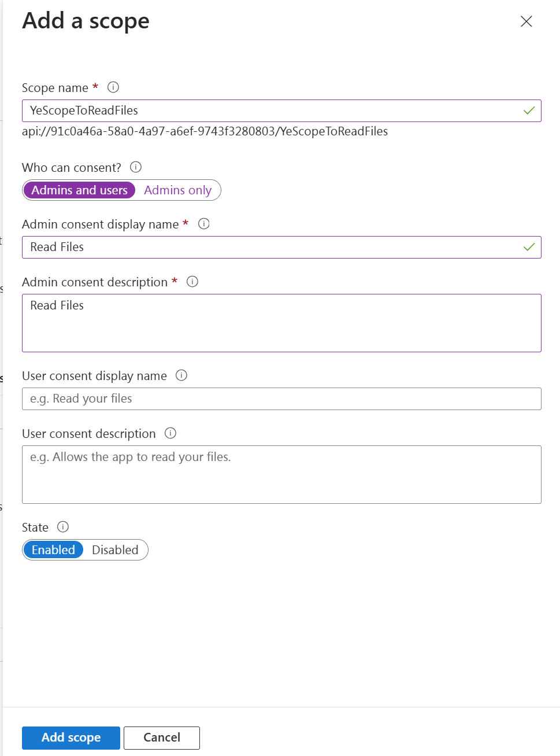Select Admins only consent option

[178, 190]
